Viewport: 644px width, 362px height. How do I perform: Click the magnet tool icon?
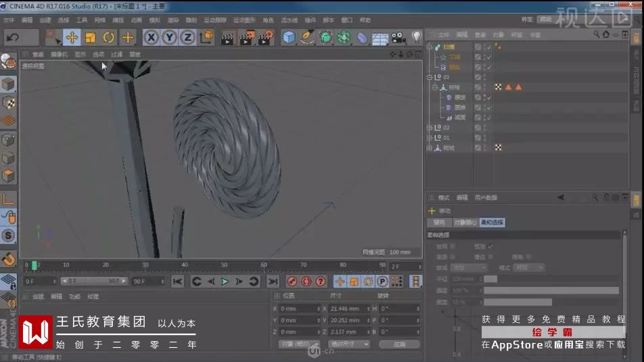click(8, 259)
